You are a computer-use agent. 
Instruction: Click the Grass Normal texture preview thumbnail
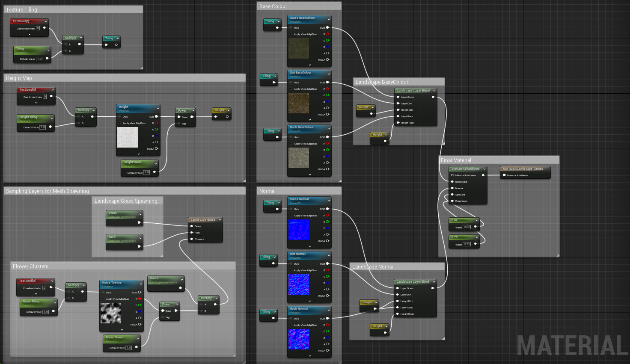tap(298, 230)
